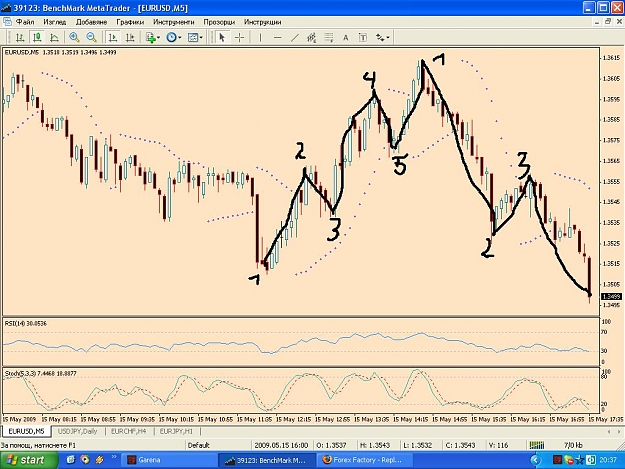Image resolution: width=625 pixels, height=469 pixels.
Task: Zoom out on the chart
Action: [92, 37]
